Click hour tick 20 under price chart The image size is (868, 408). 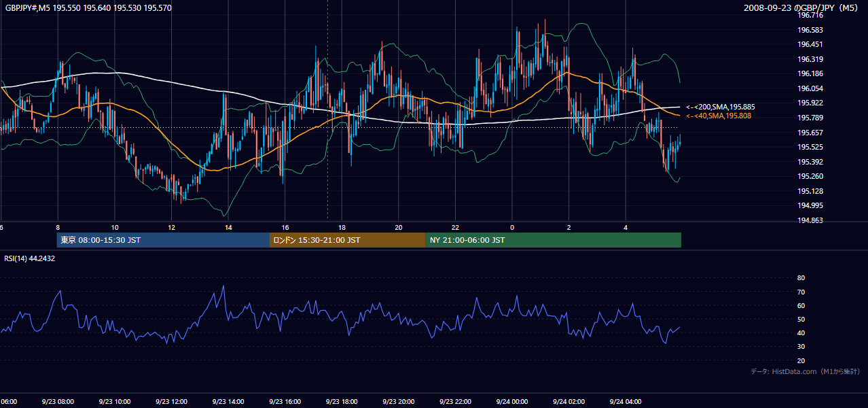click(x=399, y=228)
